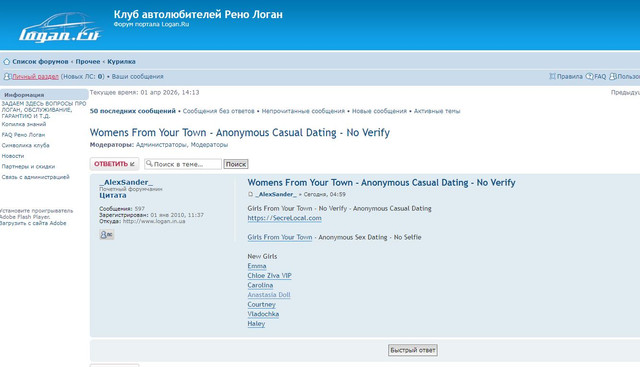
Task: Open Модераторы group link
Action: tap(209, 145)
